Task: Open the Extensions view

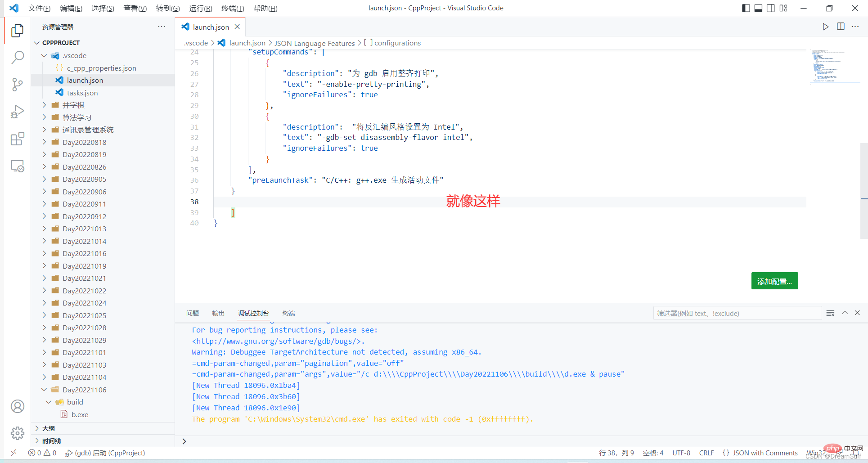Action: tap(18, 139)
